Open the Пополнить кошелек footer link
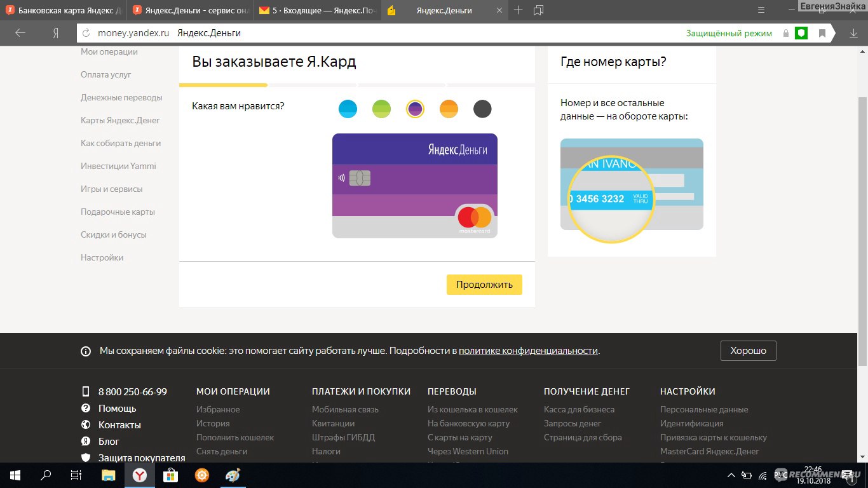Viewport: 868px width, 488px height. pos(235,437)
